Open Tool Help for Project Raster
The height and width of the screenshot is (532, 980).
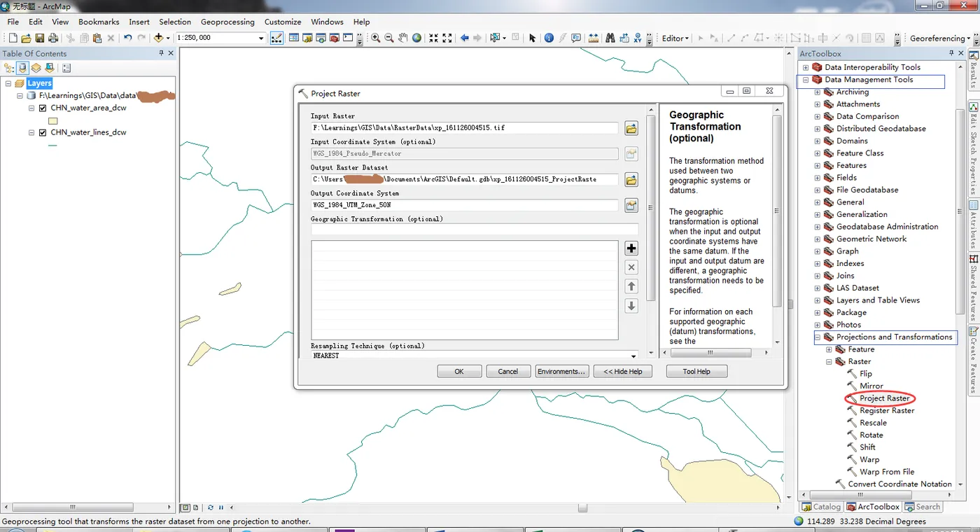point(696,372)
